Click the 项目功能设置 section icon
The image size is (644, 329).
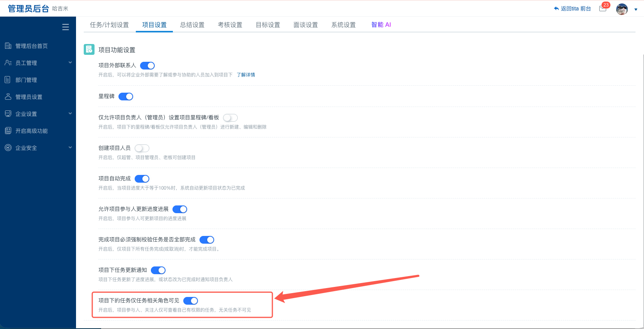coord(89,49)
